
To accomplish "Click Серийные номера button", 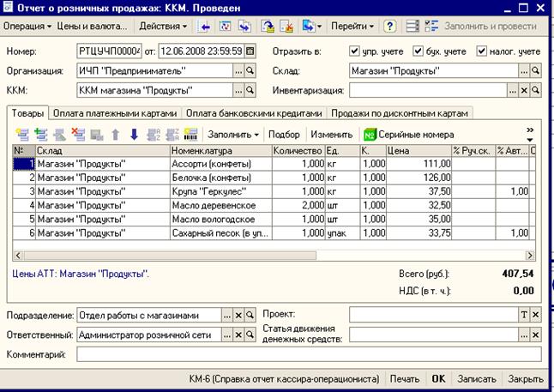I will [409, 135].
